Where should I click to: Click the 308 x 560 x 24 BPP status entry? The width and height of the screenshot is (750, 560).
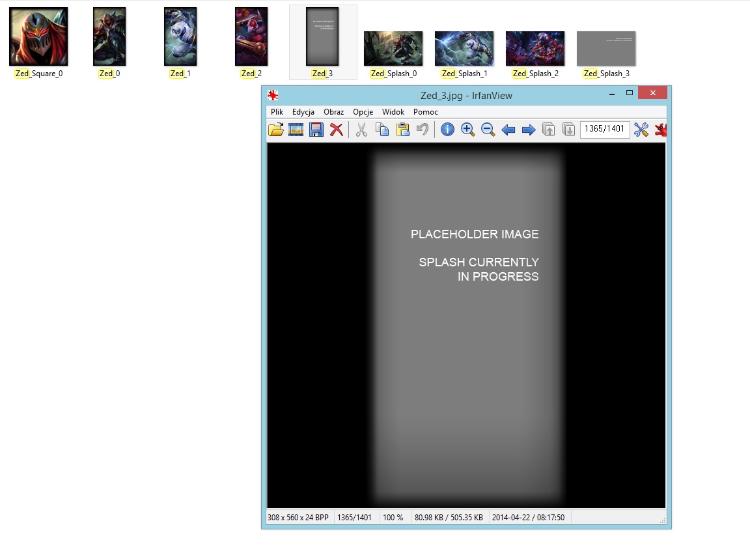[298, 518]
